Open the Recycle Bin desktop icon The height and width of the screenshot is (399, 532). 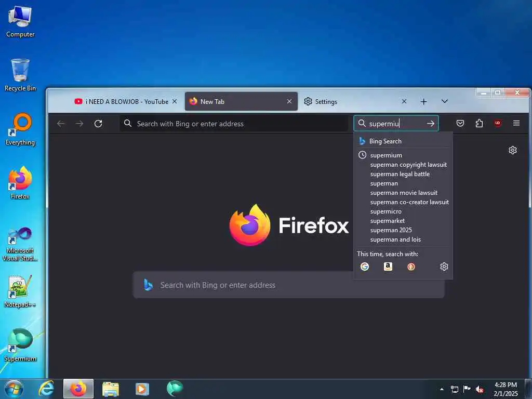click(20, 75)
